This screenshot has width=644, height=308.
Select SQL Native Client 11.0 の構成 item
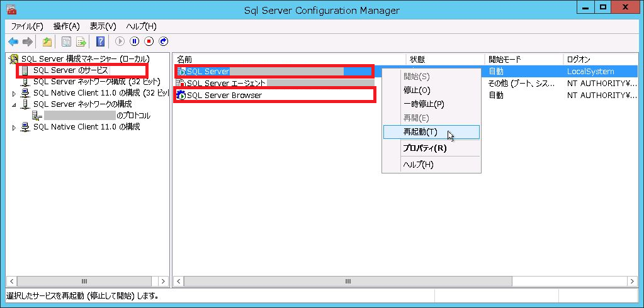[x=87, y=127]
